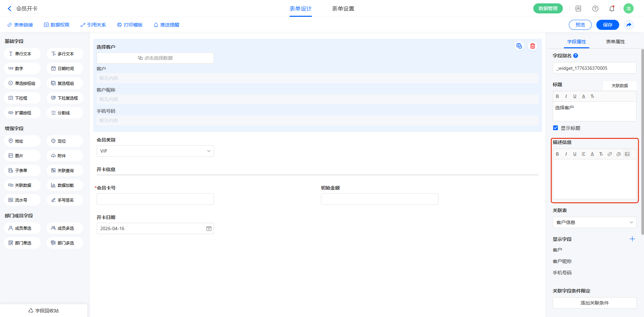Expand the 会员类别 VIP dropdown
Screen dimensions: 644x317
tap(155, 151)
